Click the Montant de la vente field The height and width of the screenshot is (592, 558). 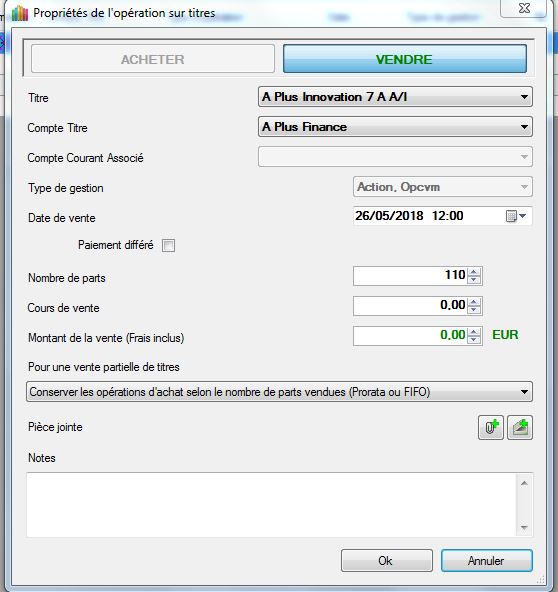coord(410,336)
